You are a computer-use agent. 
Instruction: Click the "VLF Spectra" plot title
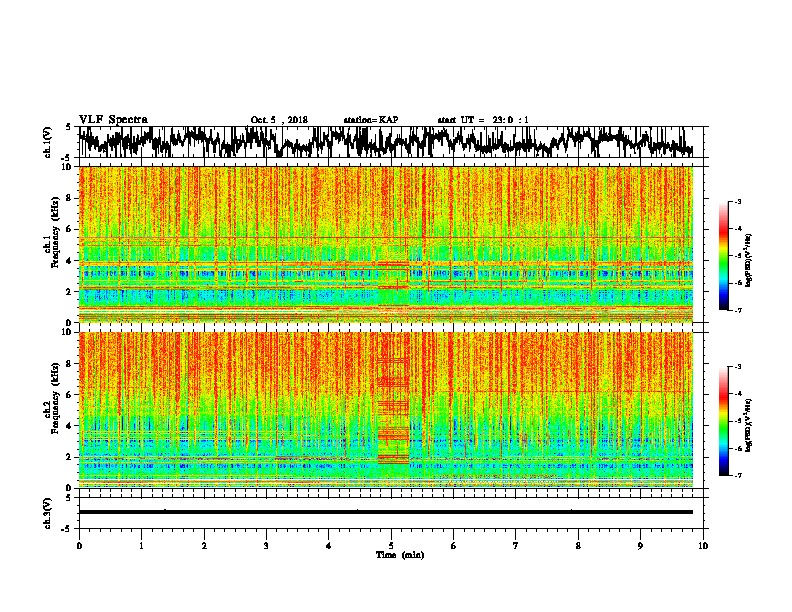point(113,120)
